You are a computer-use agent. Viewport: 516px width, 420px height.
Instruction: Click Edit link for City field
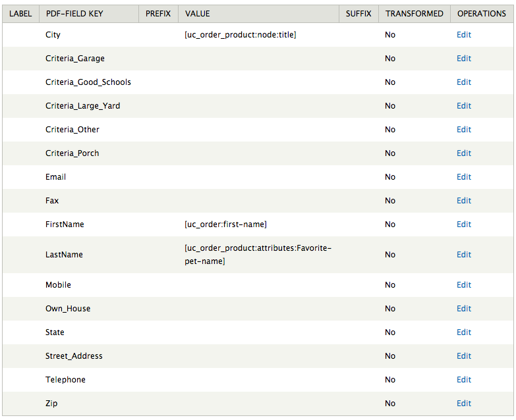coord(464,34)
